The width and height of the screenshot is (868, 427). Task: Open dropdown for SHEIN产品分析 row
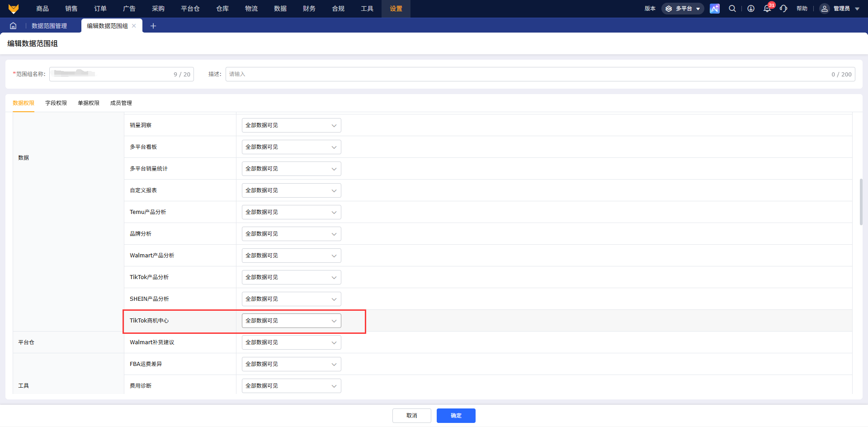(292, 299)
